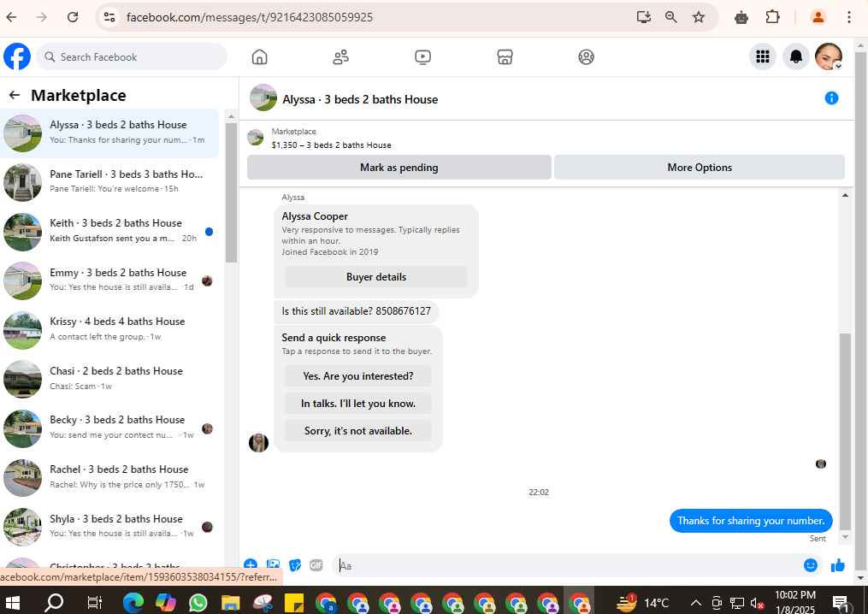Open the Groups icon in top navigation
Screen dimensions: 868x614
point(586,57)
